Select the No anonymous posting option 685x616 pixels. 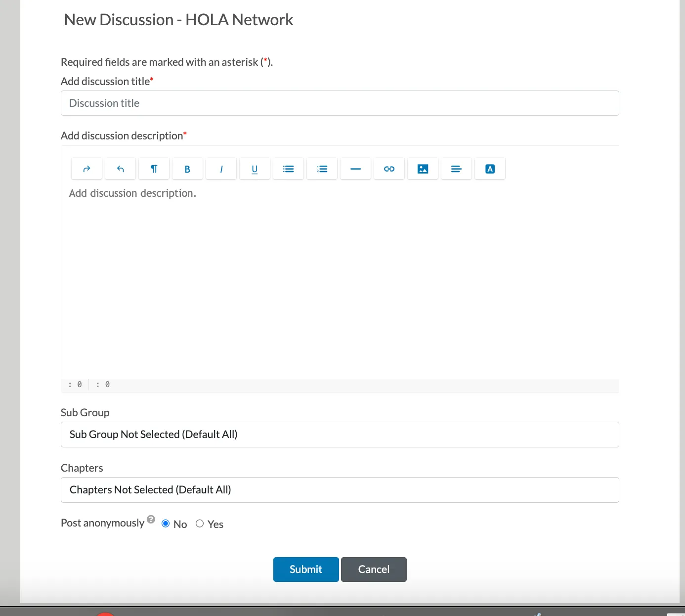click(166, 524)
